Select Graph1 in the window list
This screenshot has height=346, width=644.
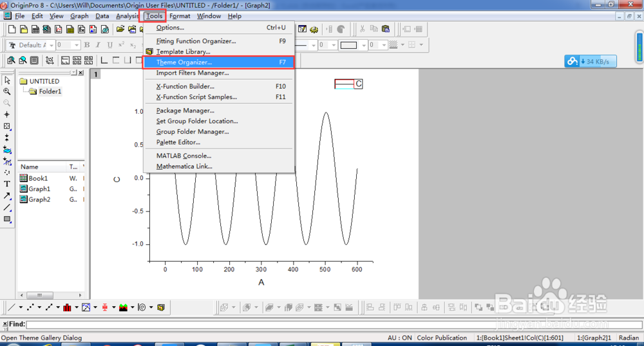click(x=35, y=189)
